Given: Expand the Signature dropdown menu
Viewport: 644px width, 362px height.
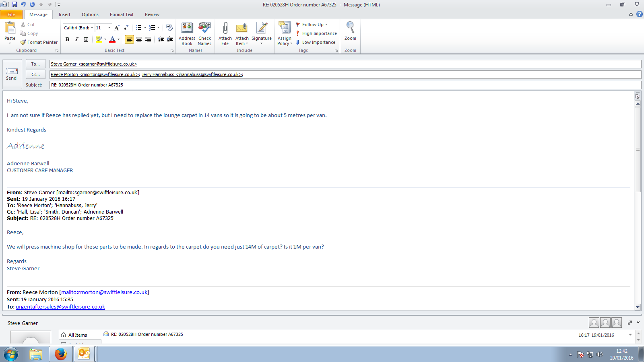Looking at the screenshot, I should pos(262,43).
